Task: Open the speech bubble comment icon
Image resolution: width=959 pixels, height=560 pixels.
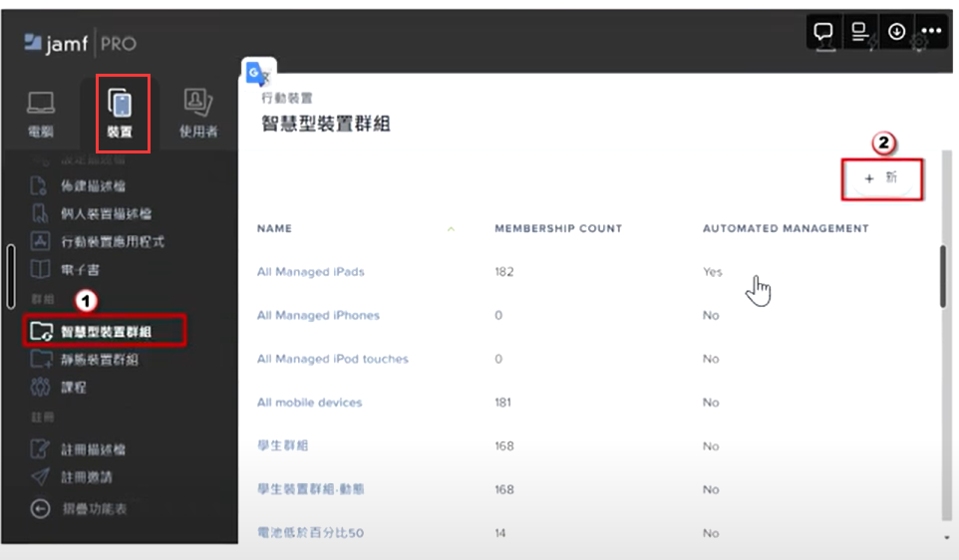Action: [x=823, y=31]
